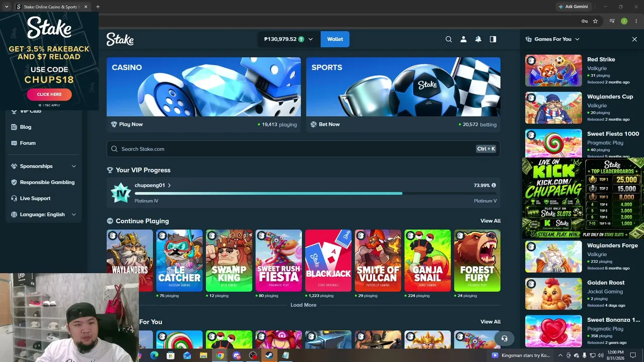Open the user profile icon
The height and width of the screenshot is (362, 644).
click(463, 39)
